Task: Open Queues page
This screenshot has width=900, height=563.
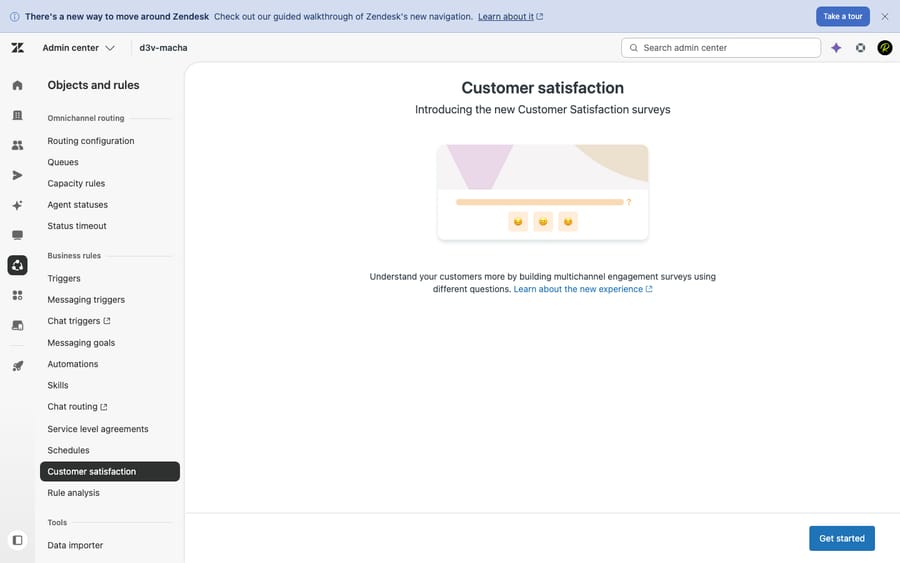Action: [x=63, y=162]
